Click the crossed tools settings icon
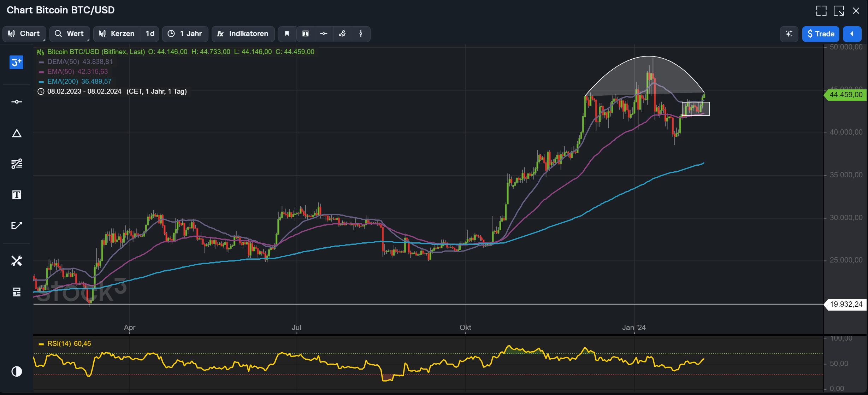The width and height of the screenshot is (868, 395). (x=17, y=261)
